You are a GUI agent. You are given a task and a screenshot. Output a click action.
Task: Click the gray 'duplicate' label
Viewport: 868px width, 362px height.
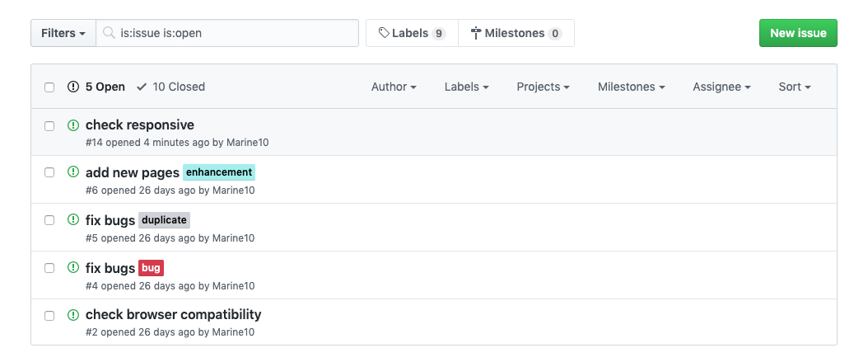164,220
